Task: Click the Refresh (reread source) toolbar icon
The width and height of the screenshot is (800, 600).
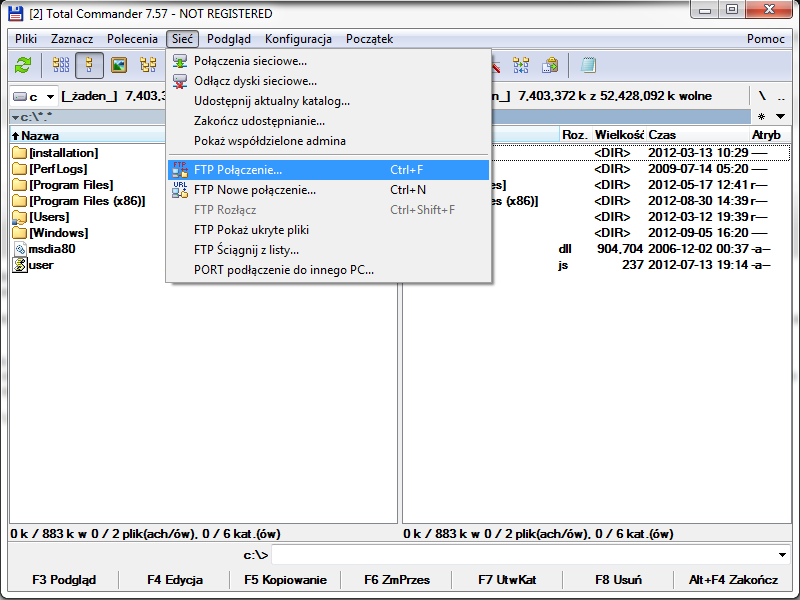Action: 23,65
